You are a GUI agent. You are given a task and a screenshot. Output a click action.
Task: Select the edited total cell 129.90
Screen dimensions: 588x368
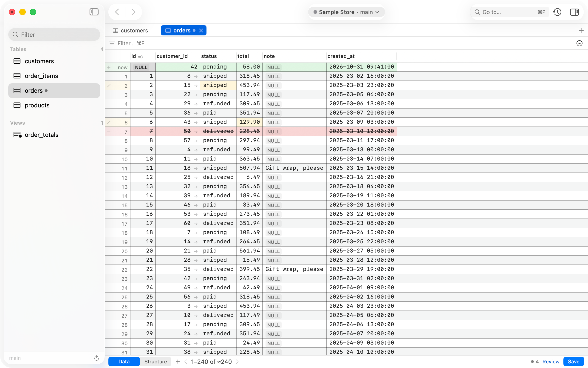click(249, 122)
